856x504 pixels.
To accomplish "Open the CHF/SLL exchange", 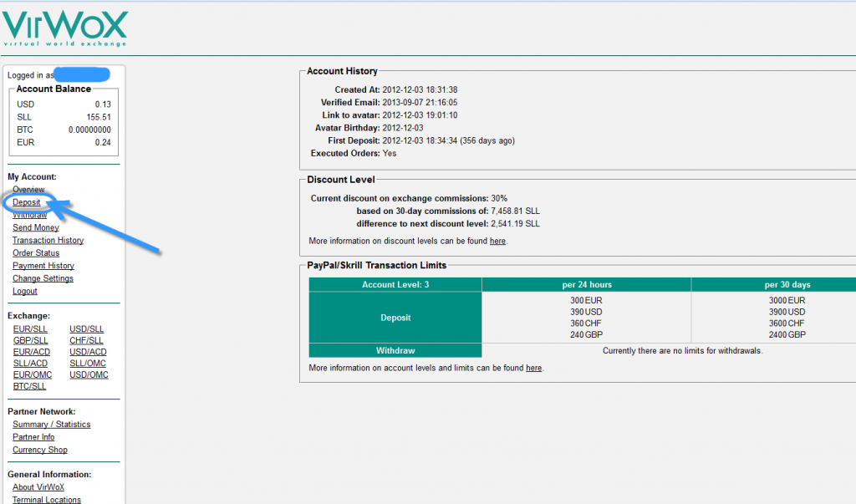I will (86, 340).
